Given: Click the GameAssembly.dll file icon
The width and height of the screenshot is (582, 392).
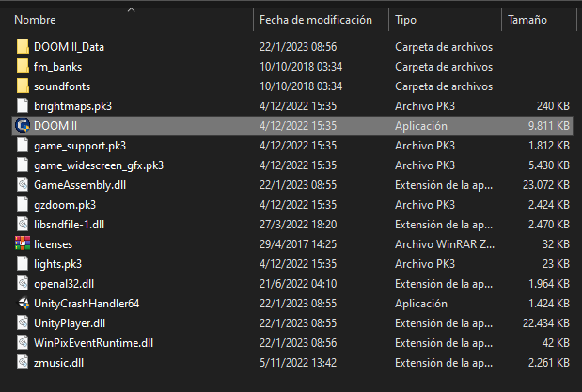Looking at the screenshot, I should tap(23, 185).
